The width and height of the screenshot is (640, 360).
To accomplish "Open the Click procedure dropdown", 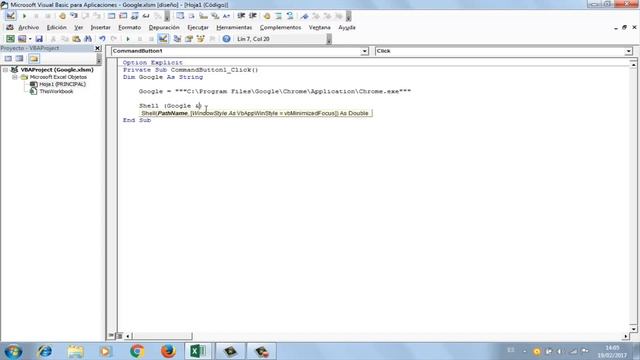I will pyautogui.click(x=629, y=51).
